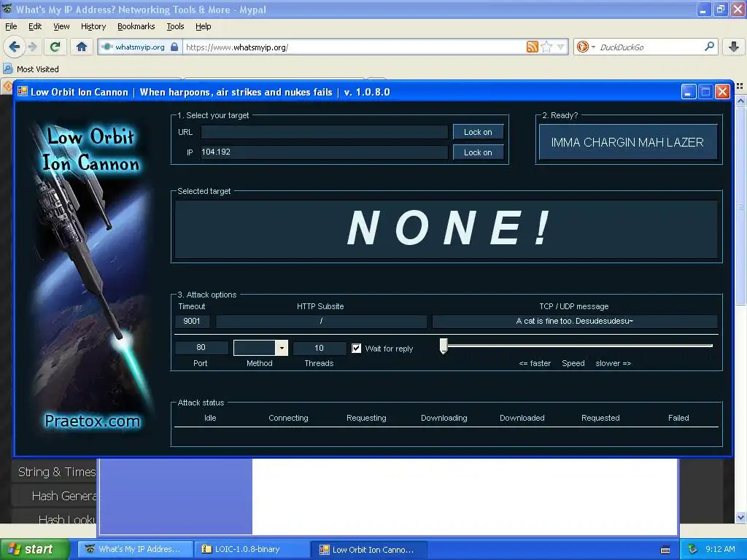Open the View menu
This screenshot has height=560, width=747.
click(x=61, y=26)
